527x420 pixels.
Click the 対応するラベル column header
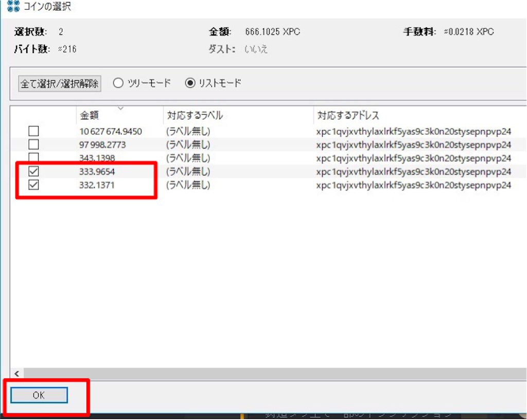coord(196,115)
